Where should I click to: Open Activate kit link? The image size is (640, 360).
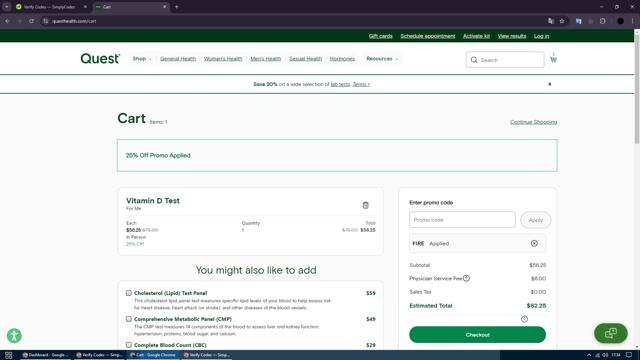476,36
